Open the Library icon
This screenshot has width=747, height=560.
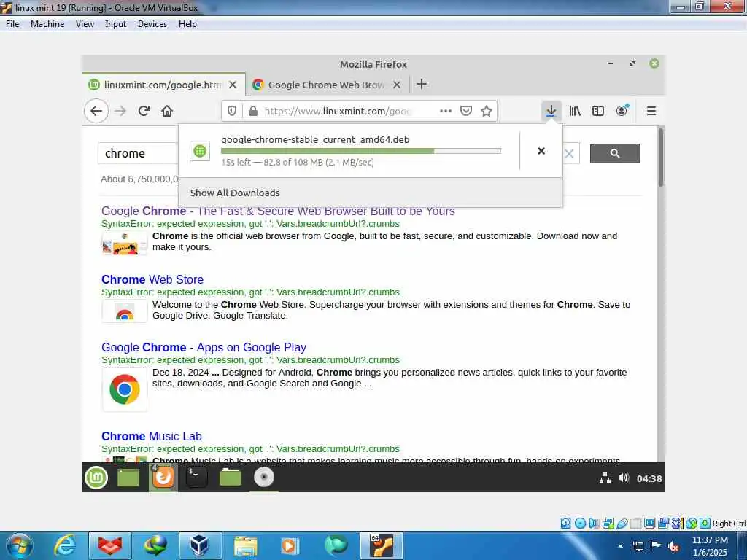[x=575, y=111]
